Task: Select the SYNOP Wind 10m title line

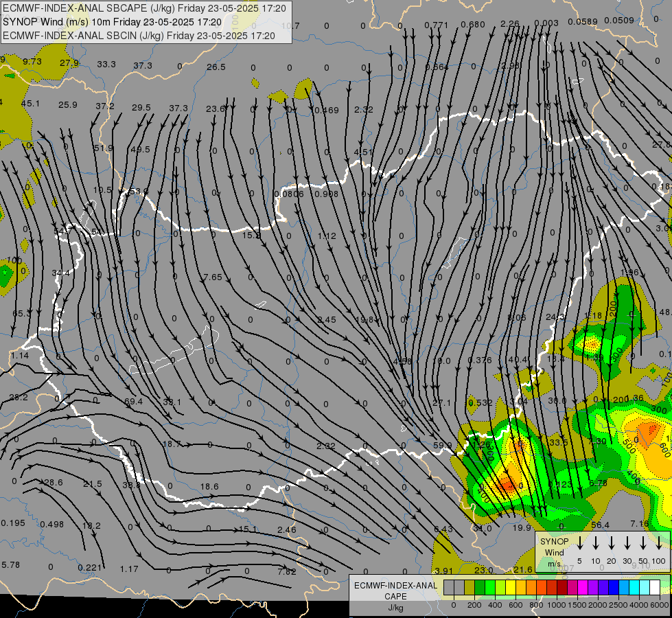Action: [113, 22]
